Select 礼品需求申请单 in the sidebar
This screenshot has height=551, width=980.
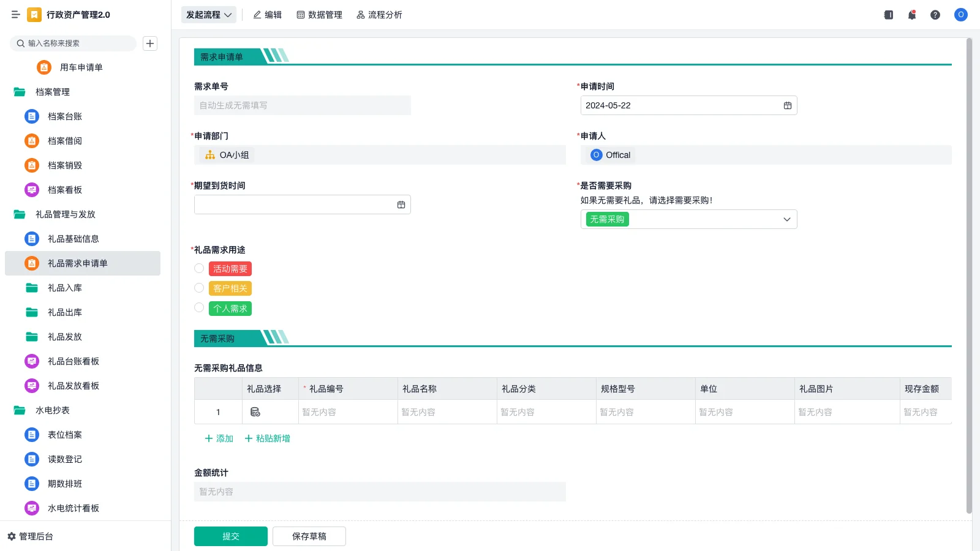point(83,263)
